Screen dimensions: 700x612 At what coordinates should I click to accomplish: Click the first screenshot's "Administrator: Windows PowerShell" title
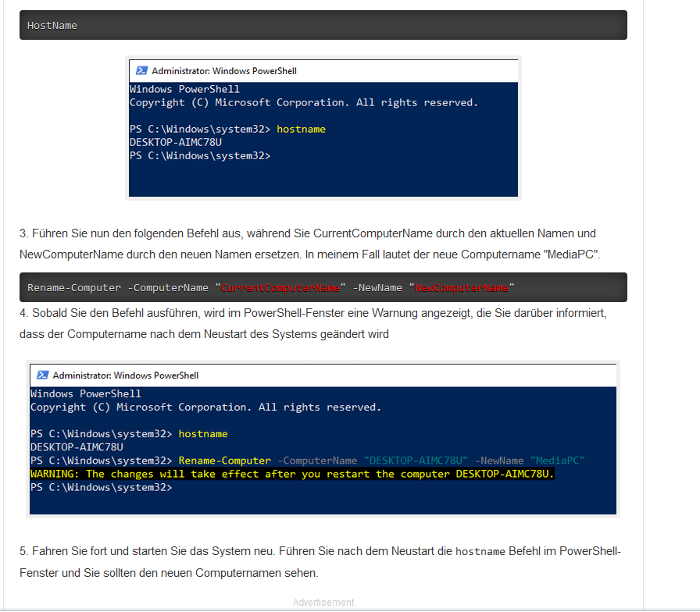click(x=224, y=71)
